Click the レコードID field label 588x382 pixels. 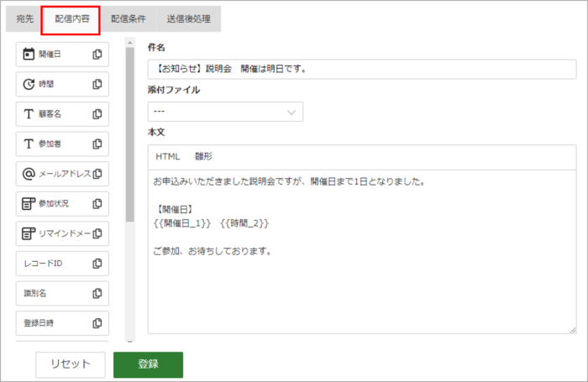tap(43, 264)
